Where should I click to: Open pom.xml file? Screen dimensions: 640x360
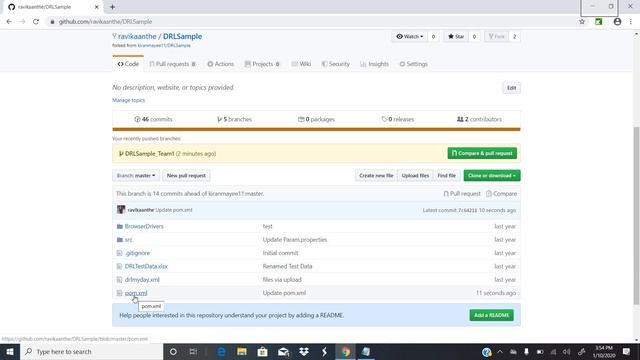[x=136, y=293]
